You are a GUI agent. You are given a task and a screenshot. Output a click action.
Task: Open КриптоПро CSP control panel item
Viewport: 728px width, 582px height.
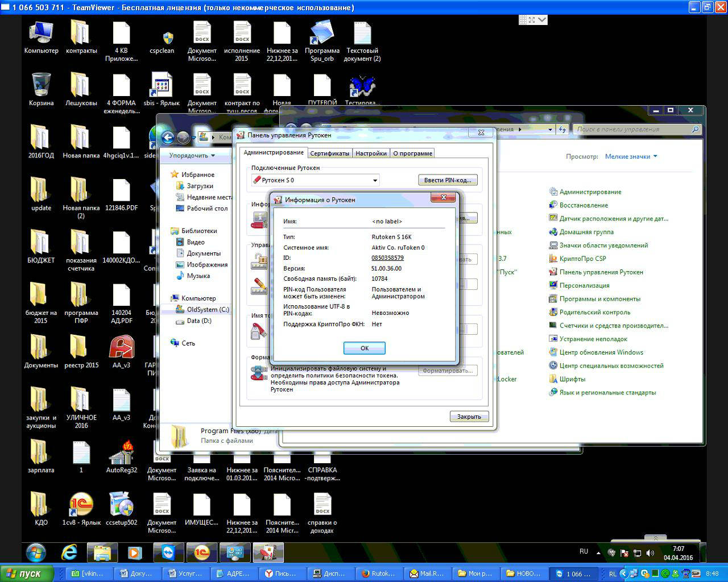coord(582,259)
